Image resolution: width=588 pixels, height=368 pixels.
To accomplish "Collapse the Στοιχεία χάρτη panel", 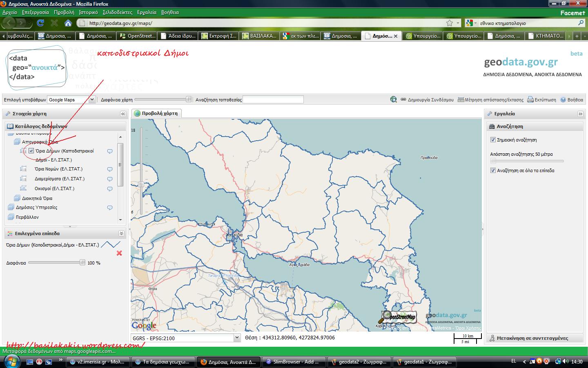I will point(122,114).
